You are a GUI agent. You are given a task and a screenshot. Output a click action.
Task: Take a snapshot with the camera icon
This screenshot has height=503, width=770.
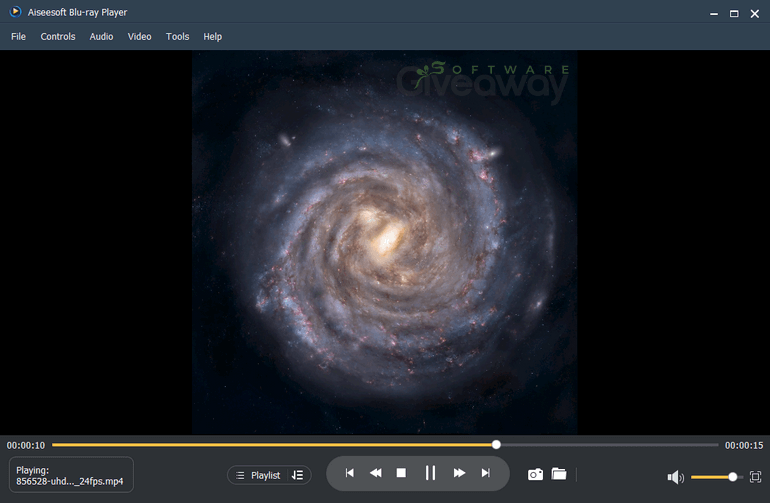point(535,474)
